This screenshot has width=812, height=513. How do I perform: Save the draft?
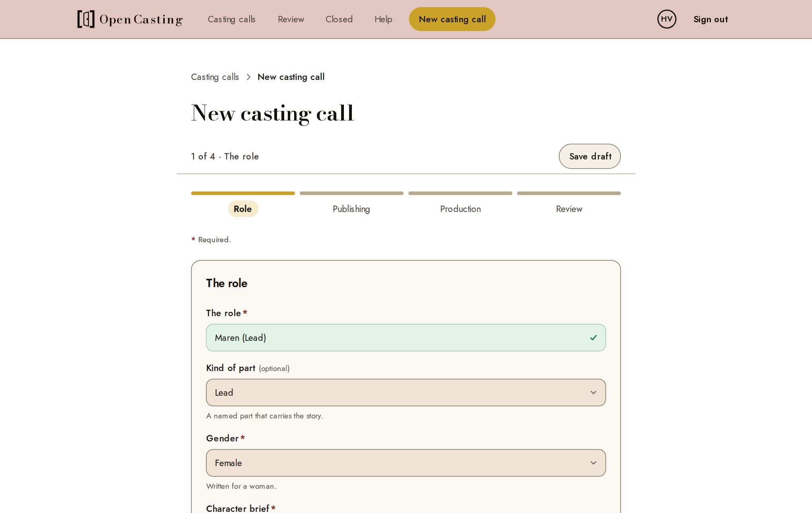tap(590, 156)
